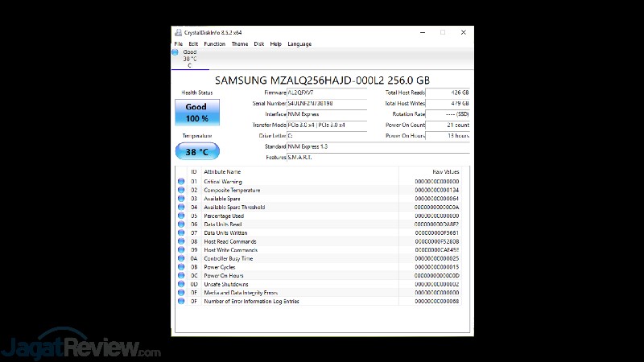Click the Attribute Name column header
Viewport: 644px width, 362px height.
tap(222, 172)
